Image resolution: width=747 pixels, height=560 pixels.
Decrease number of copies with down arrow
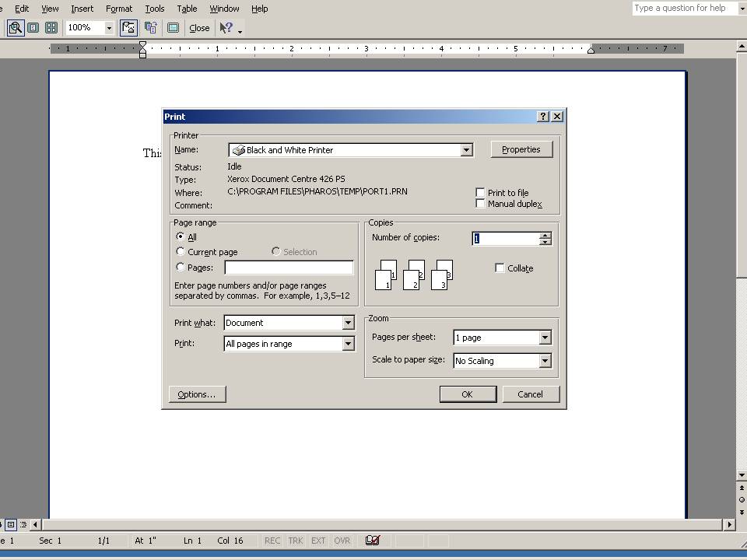point(545,242)
